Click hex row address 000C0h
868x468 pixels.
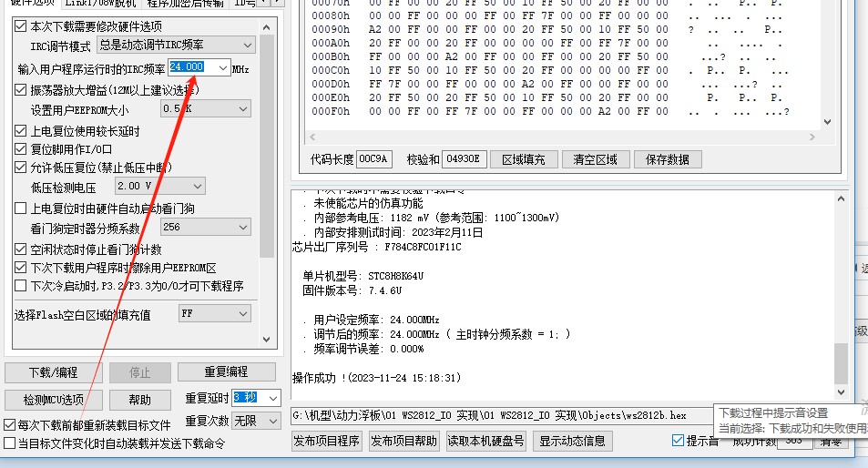click(x=331, y=71)
